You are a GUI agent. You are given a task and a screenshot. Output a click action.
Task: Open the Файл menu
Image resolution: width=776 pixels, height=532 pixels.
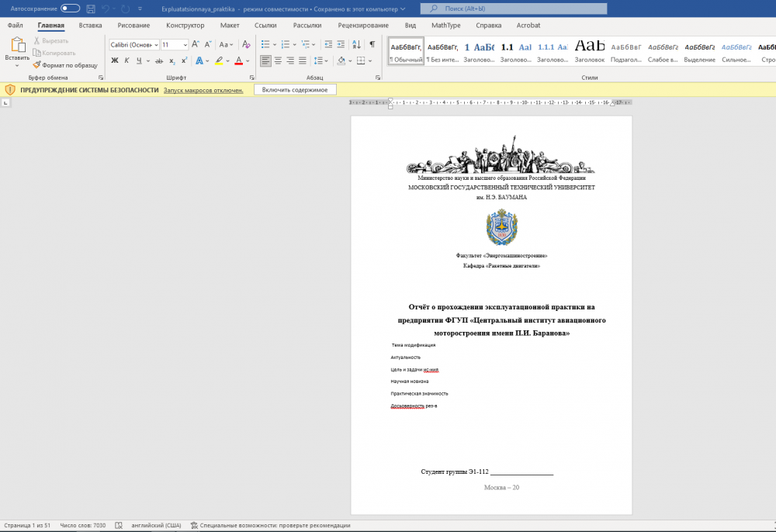coord(15,26)
